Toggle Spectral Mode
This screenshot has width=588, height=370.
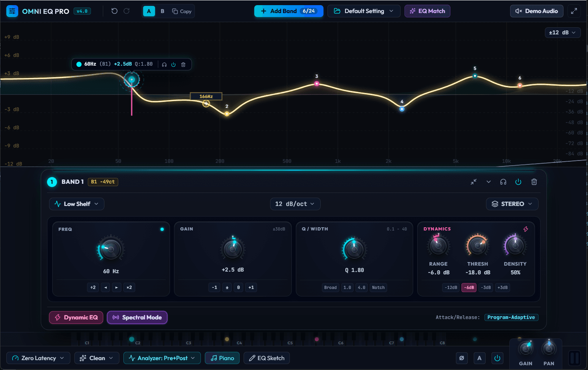pos(137,317)
